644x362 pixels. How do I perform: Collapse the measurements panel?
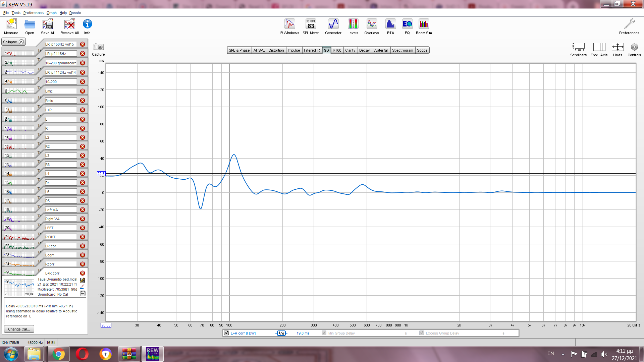[x=13, y=42]
